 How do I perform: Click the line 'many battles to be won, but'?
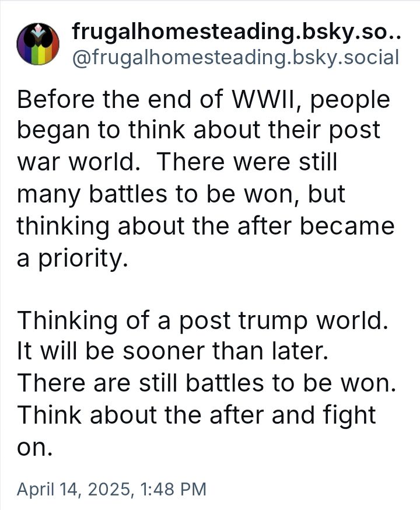(181, 194)
